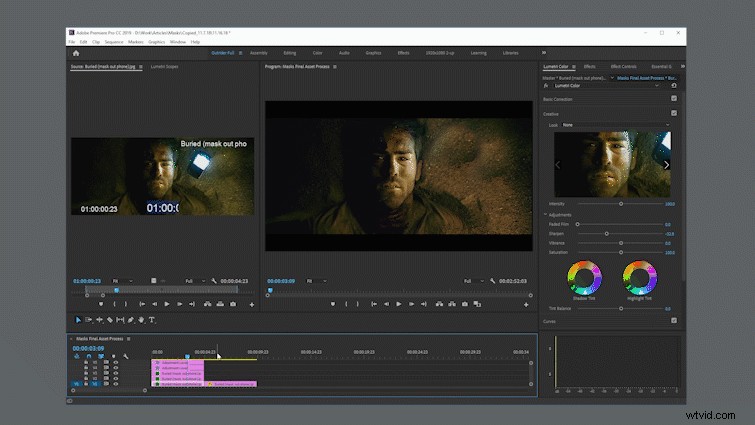The image size is (755, 425).
Task: Reset the Lumetri Color effect
Action: 674,86
